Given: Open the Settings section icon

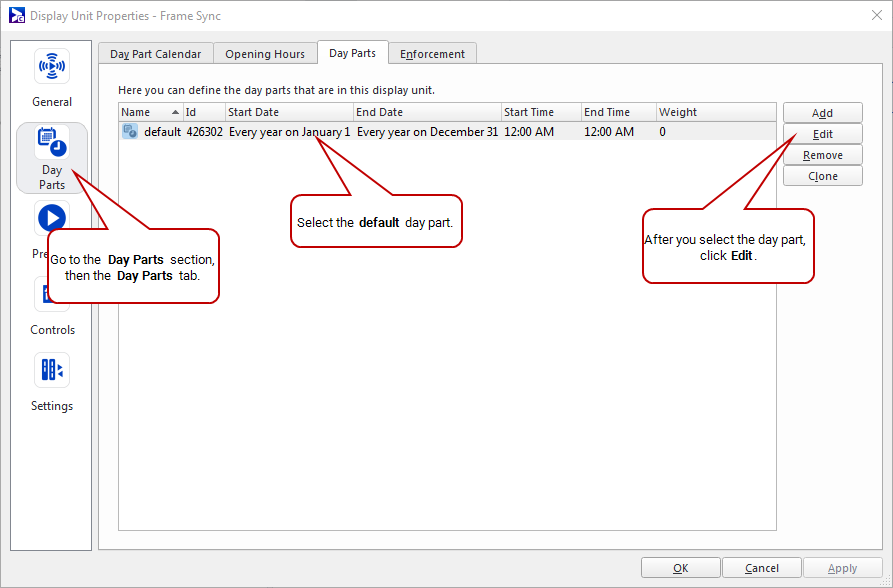Looking at the screenshot, I should 52,371.
